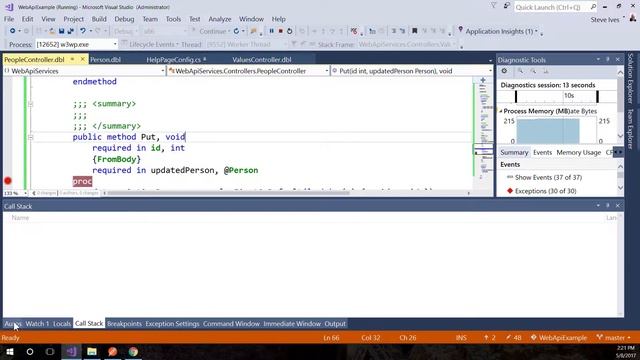Click the feedback icon beside Quick Launch
The height and width of the screenshot is (360, 640).
click(x=507, y=6)
